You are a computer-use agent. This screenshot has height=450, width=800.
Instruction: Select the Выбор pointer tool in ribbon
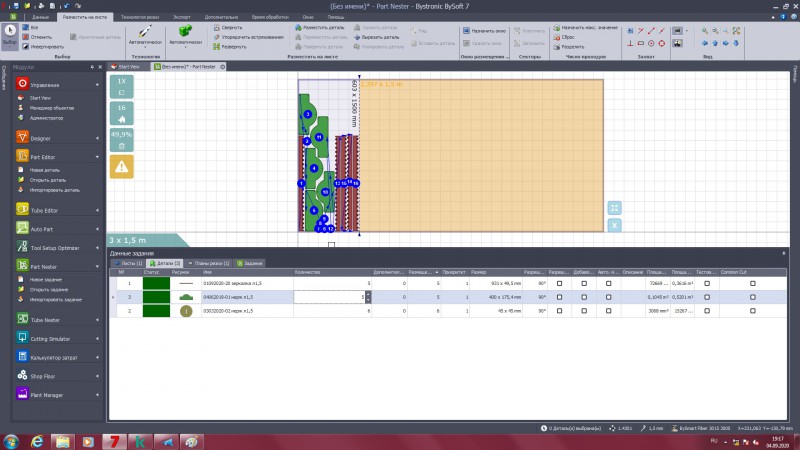click(x=10, y=37)
